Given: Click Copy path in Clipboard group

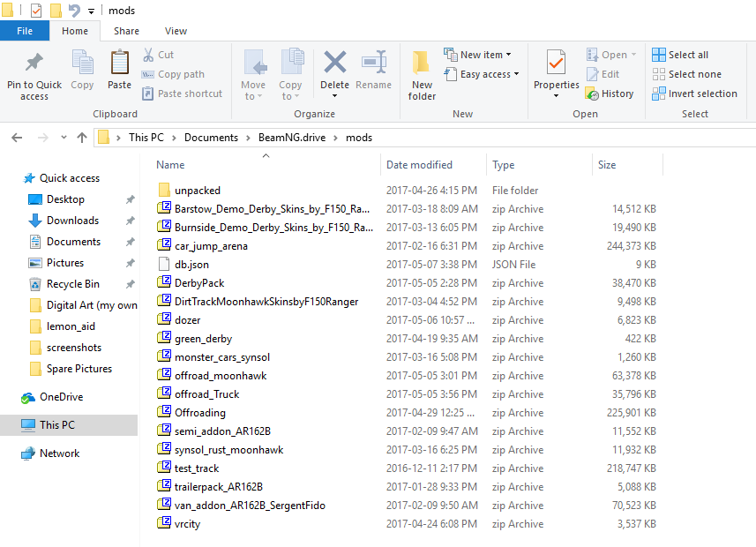Looking at the screenshot, I should (x=173, y=74).
